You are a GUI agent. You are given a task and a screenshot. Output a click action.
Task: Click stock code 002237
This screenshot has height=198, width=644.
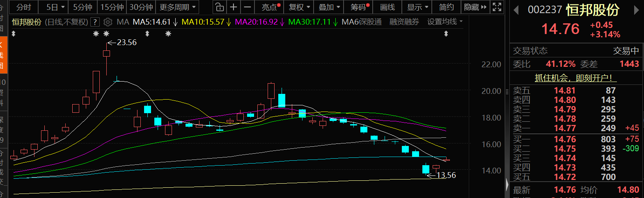(x=545, y=10)
